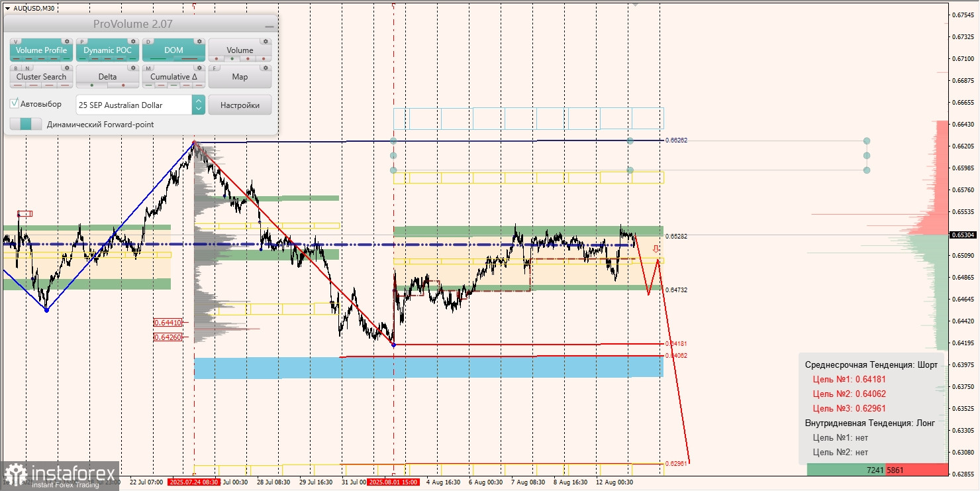Click the V hotkey badge on Volume Profile

click(16, 41)
